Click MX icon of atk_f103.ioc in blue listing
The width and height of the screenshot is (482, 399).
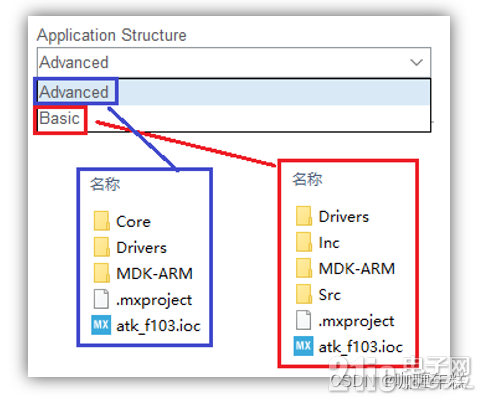tap(101, 325)
